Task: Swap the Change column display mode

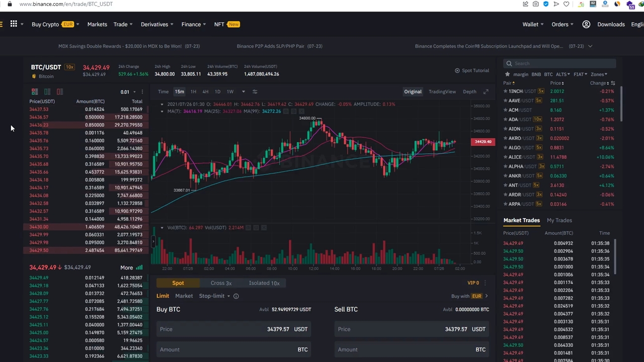Action: click(x=613, y=83)
